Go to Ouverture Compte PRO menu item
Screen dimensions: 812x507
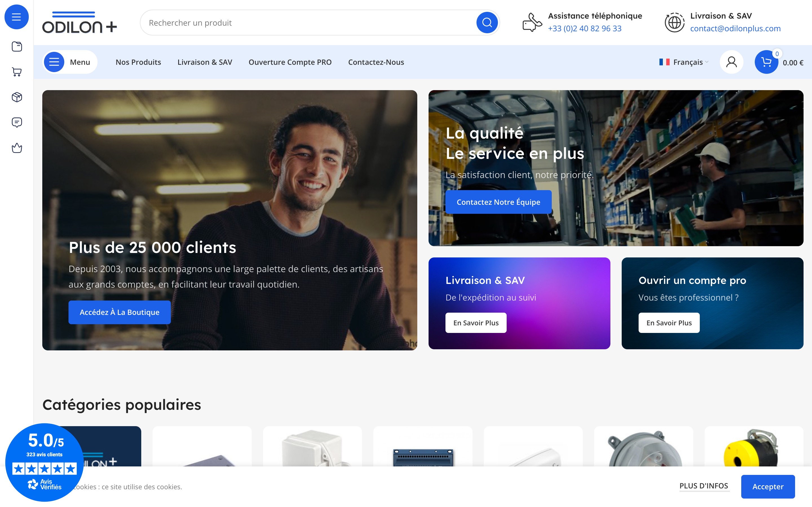290,62
